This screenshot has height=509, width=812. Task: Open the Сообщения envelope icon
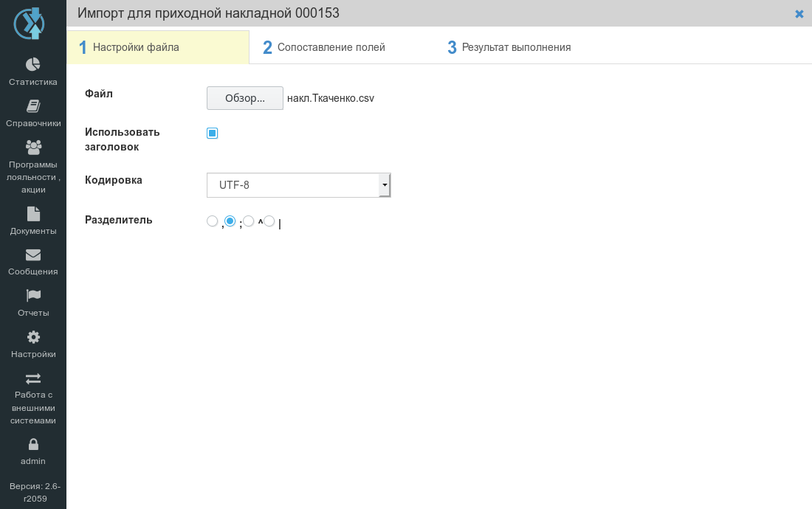click(x=33, y=255)
